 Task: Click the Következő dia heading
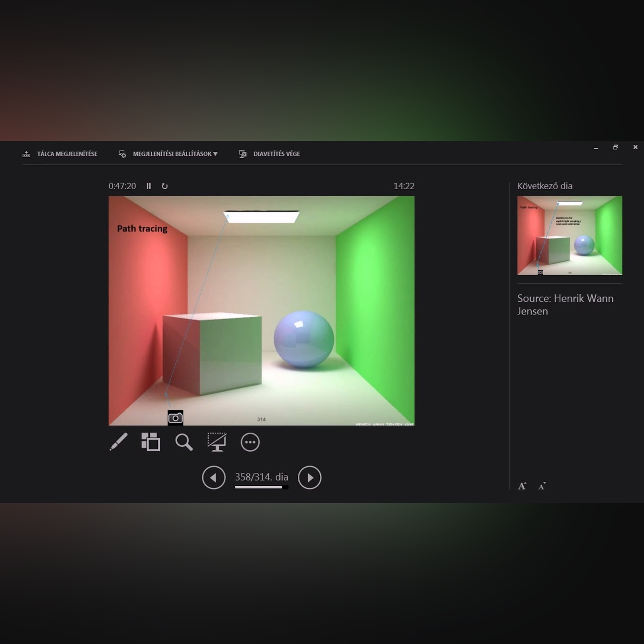tap(545, 186)
